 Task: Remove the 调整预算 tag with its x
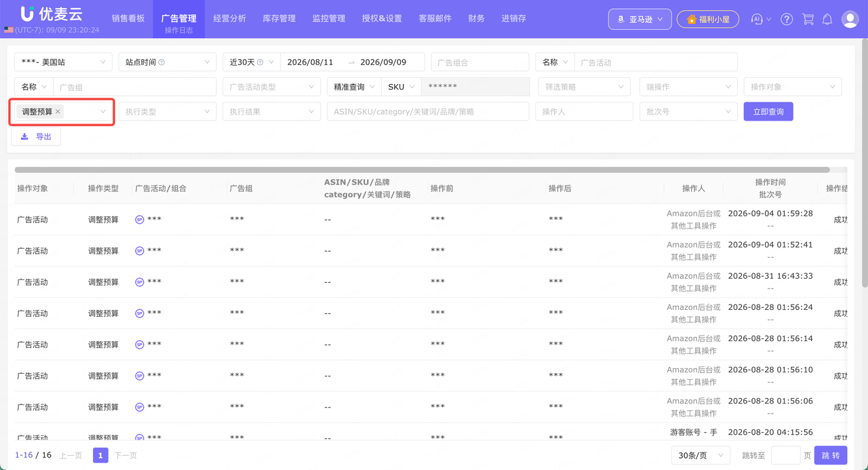pyautogui.click(x=58, y=112)
